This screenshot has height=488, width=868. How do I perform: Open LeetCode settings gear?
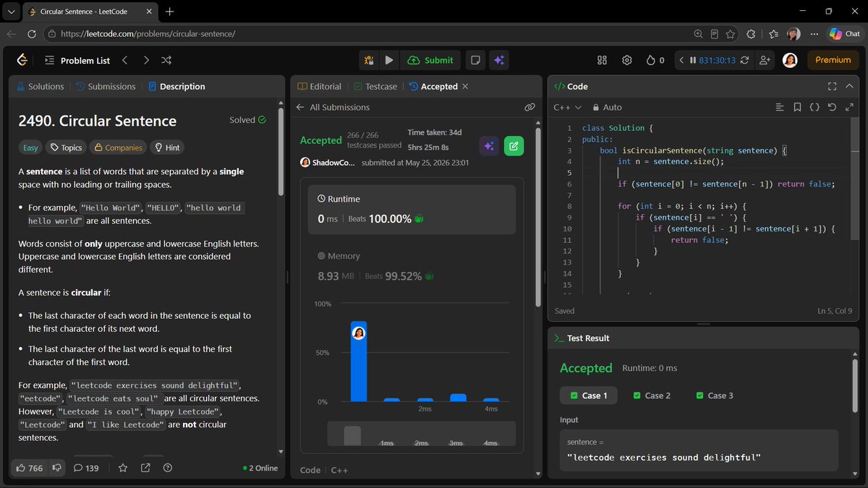(x=627, y=60)
